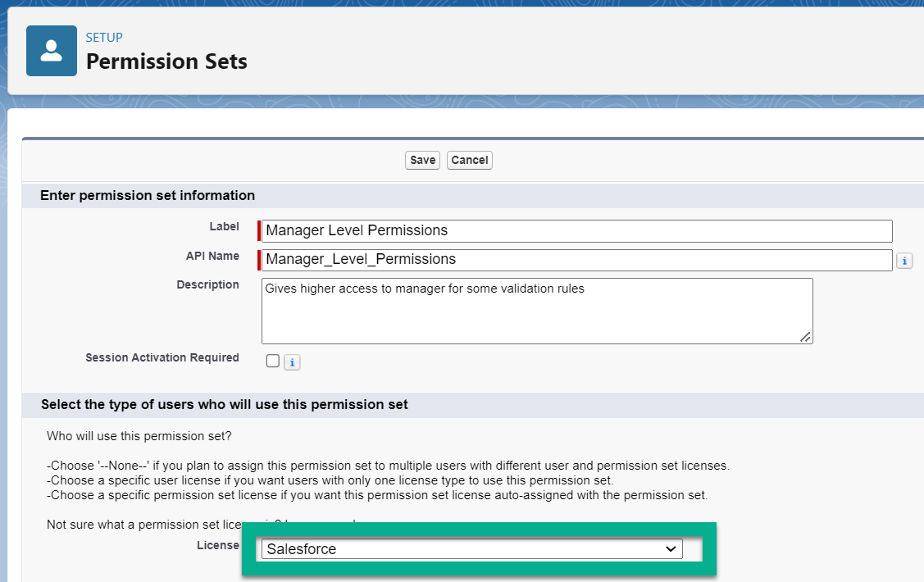Enable the Session Activation Required checkbox

(x=272, y=360)
